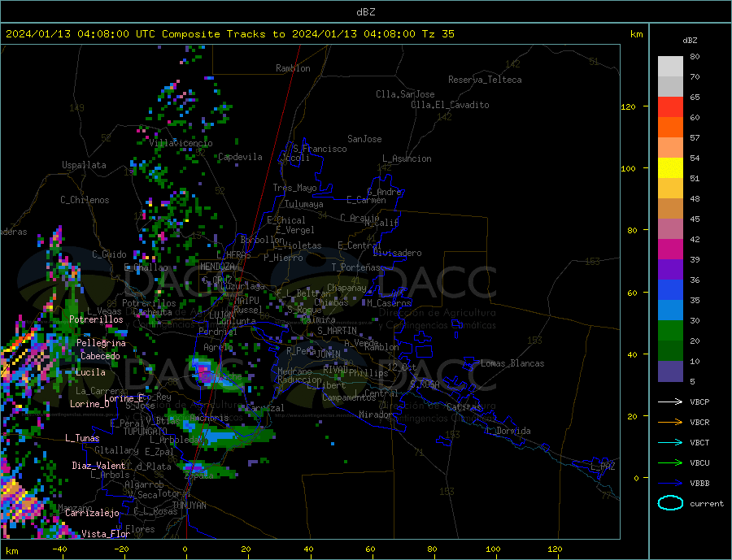Click the cyan 'current' ellipse legend symbol
Viewport: 732px width, 560px height.
click(670, 503)
